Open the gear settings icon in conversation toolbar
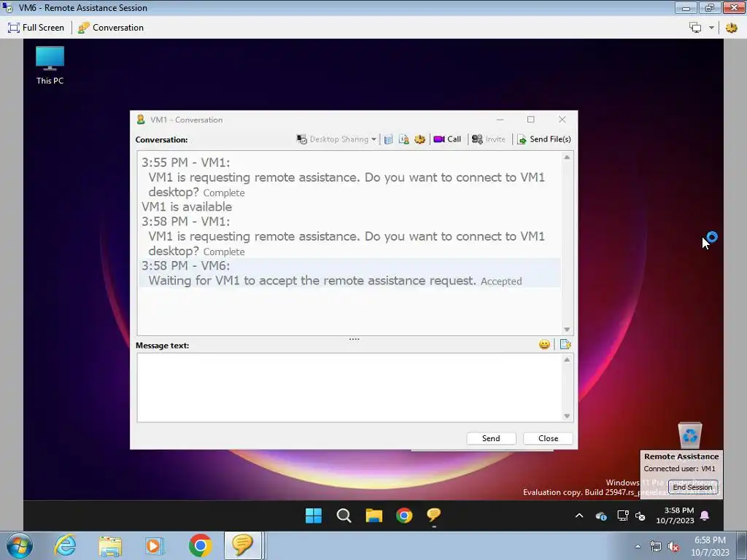Viewport: 747px width, 560px height. (x=419, y=139)
